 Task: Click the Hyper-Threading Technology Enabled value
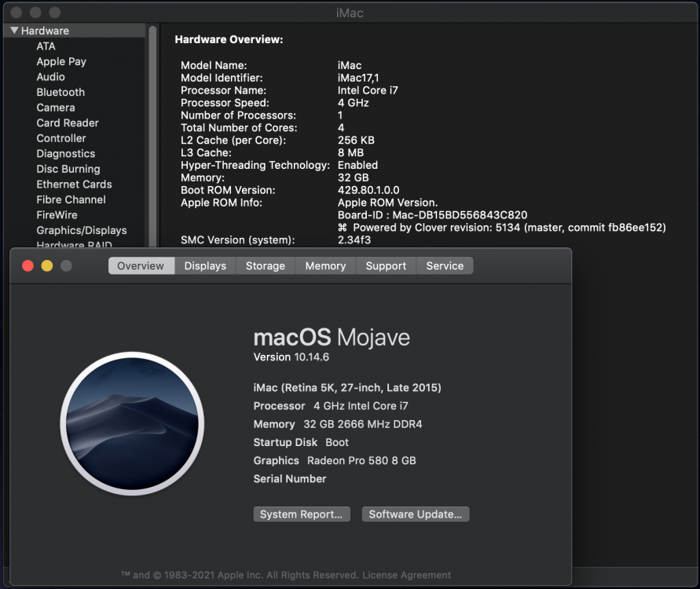coord(357,165)
